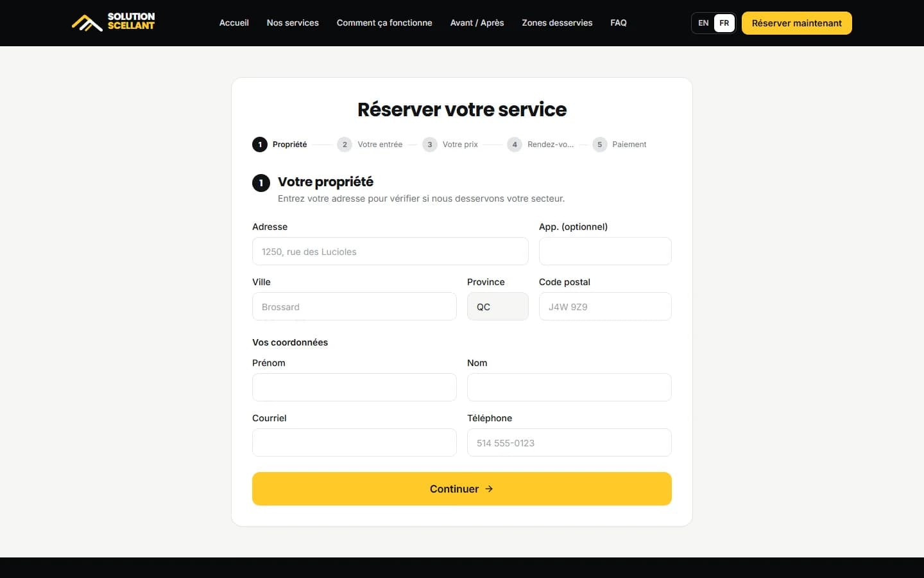Focus the Courriel input field
This screenshot has width=924, height=578.
(x=354, y=442)
